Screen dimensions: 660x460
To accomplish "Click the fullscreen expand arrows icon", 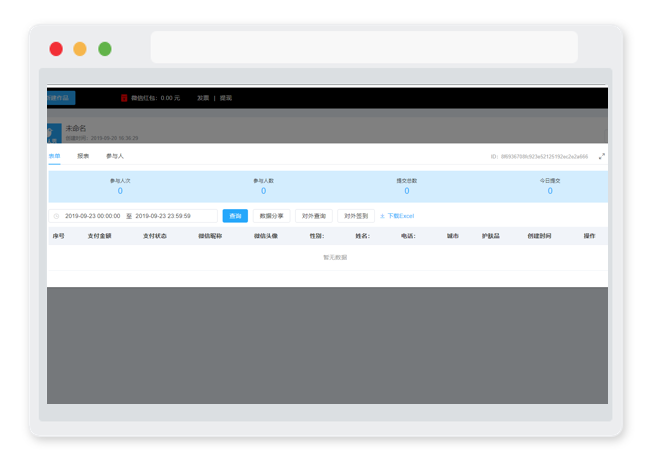I will (601, 156).
